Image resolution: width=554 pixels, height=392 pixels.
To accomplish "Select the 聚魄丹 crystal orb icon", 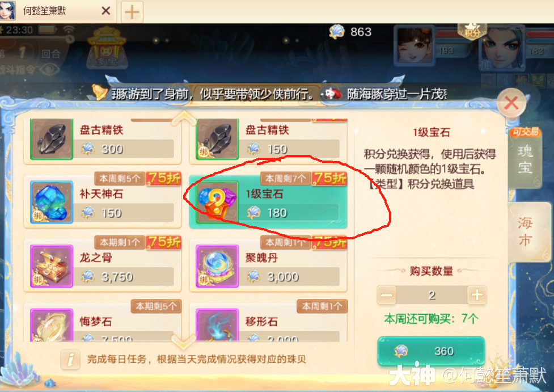I will (x=217, y=266).
